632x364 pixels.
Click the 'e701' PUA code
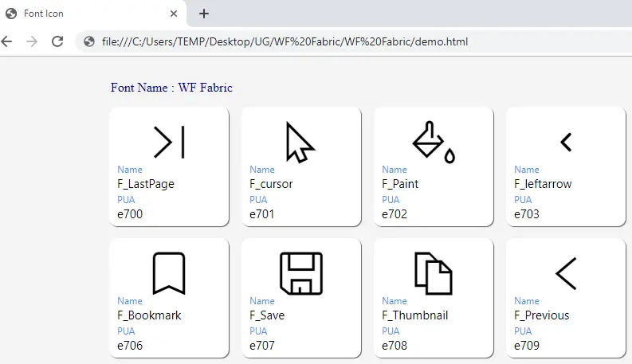click(261, 213)
